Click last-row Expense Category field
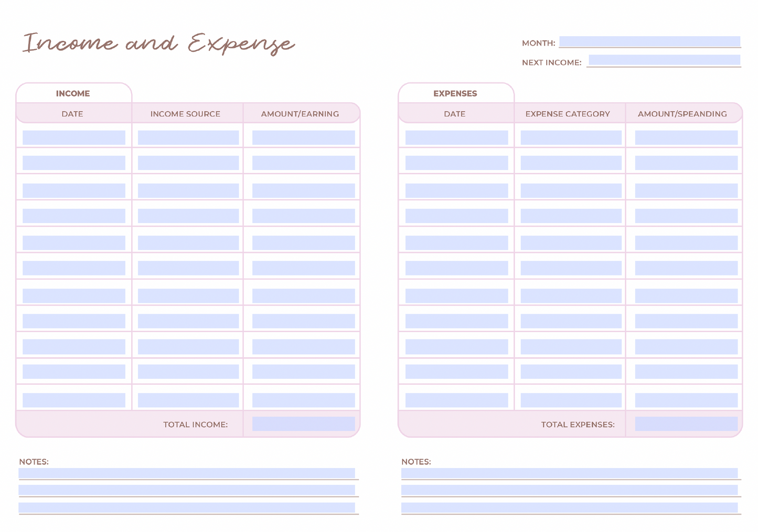 571,400
